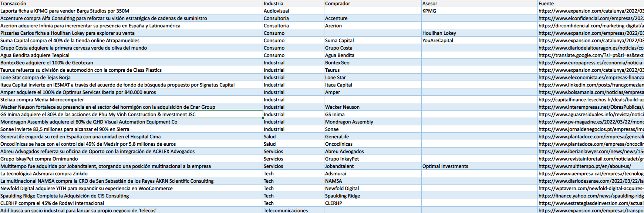Image resolution: width=644 pixels, height=213 pixels.
Task: Click 'Taurus refuerza su división de automoción' cell
Action: pyautogui.click(x=131, y=70)
